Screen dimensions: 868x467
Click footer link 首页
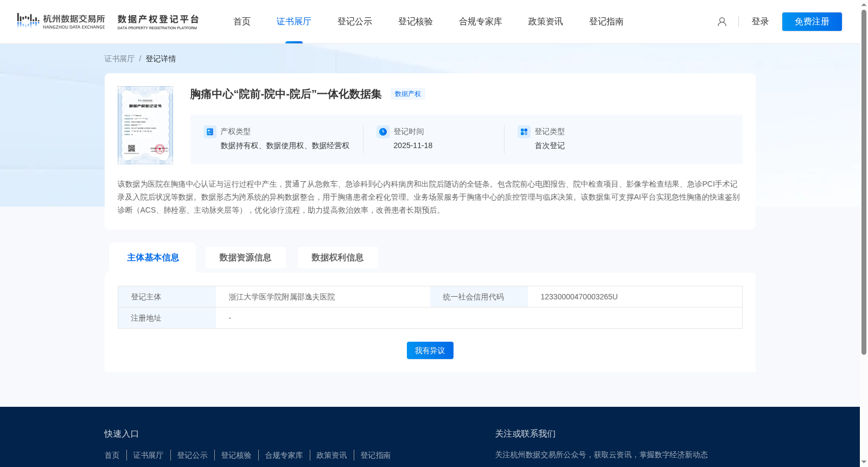[112, 455]
